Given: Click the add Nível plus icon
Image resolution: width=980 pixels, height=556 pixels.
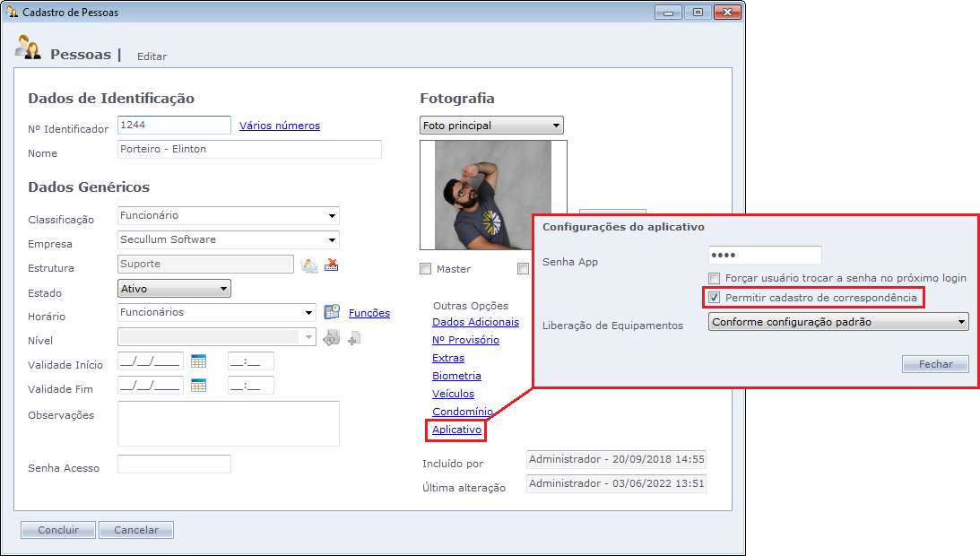Looking at the screenshot, I should [354, 338].
